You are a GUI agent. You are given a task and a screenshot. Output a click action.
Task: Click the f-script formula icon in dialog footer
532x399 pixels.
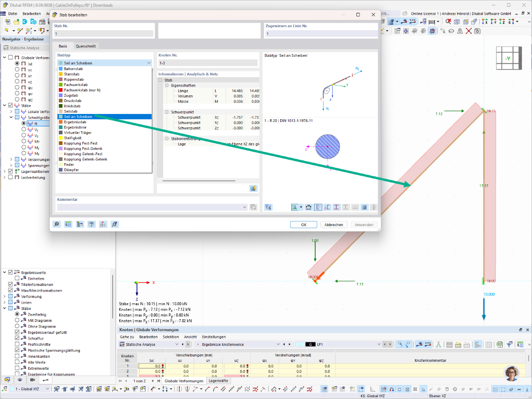coord(114,224)
